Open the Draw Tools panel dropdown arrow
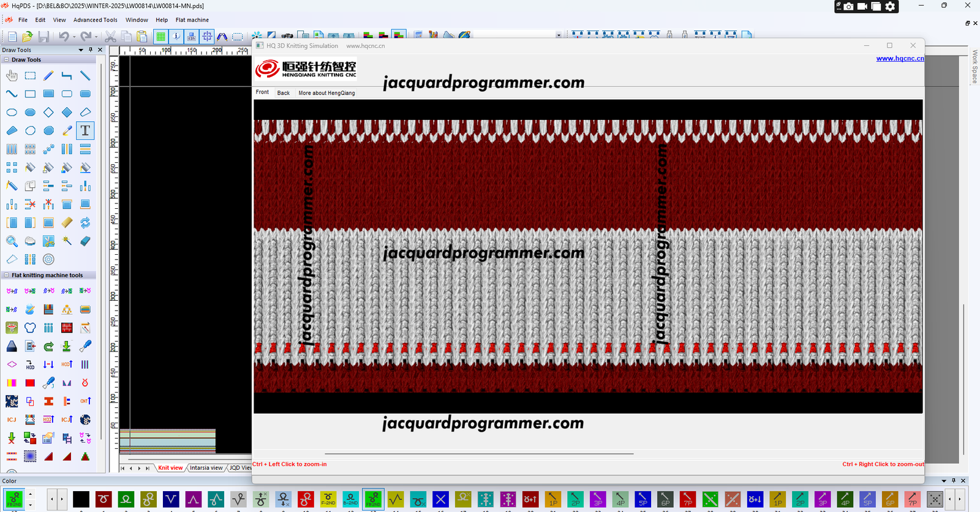980x512 pixels. [x=81, y=50]
